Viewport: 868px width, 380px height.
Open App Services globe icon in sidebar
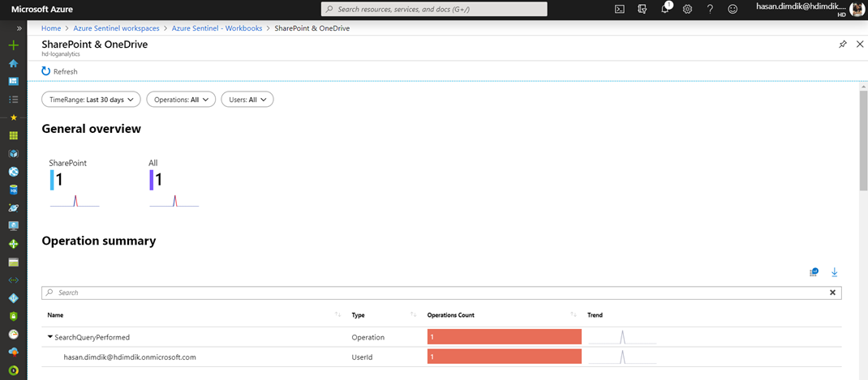click(x=14, y=172)
